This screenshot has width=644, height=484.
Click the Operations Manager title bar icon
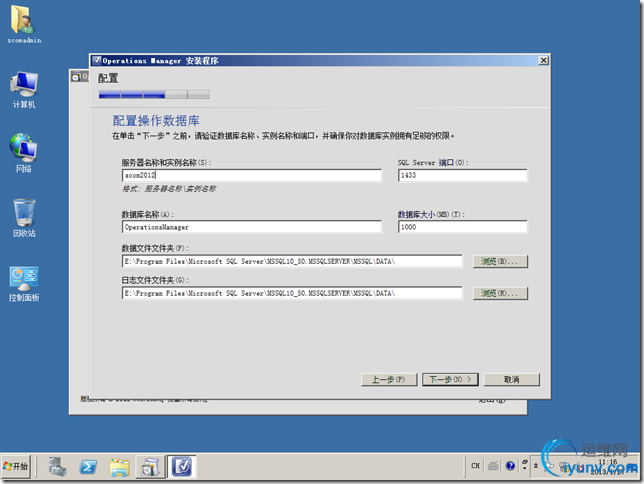coord(97,61)
